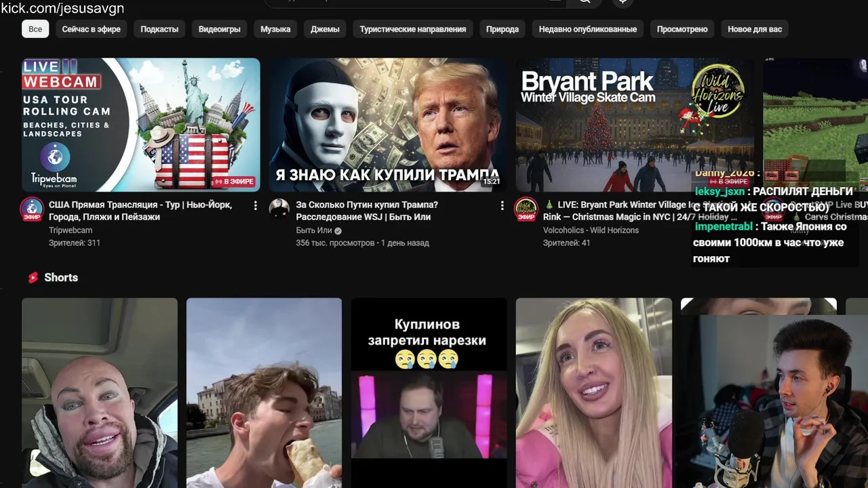Select the "Сейчас в эфире" filter chip
Image resolution: width=868 pixels, height=488 pixels.
click(x=92, y=29)
